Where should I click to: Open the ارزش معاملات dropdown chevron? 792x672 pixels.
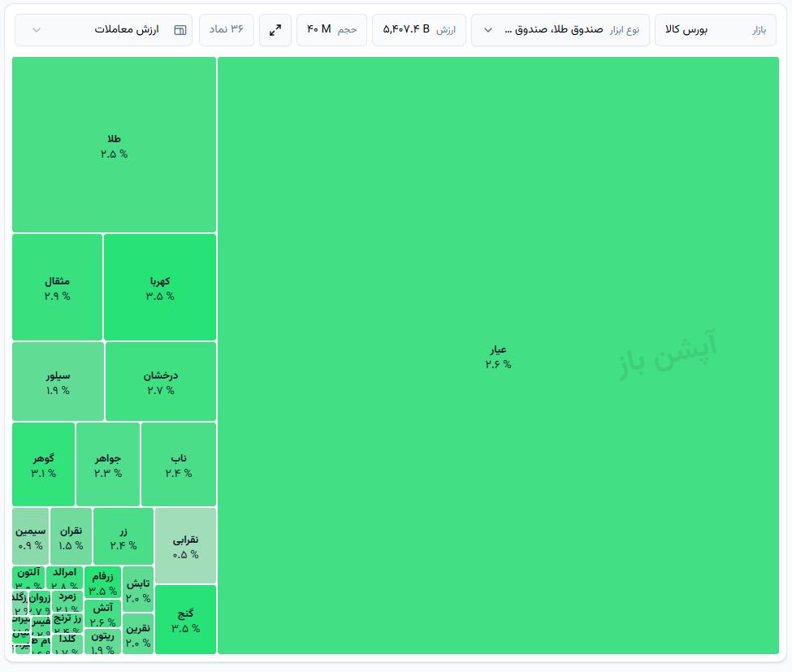tap(37, 30)
